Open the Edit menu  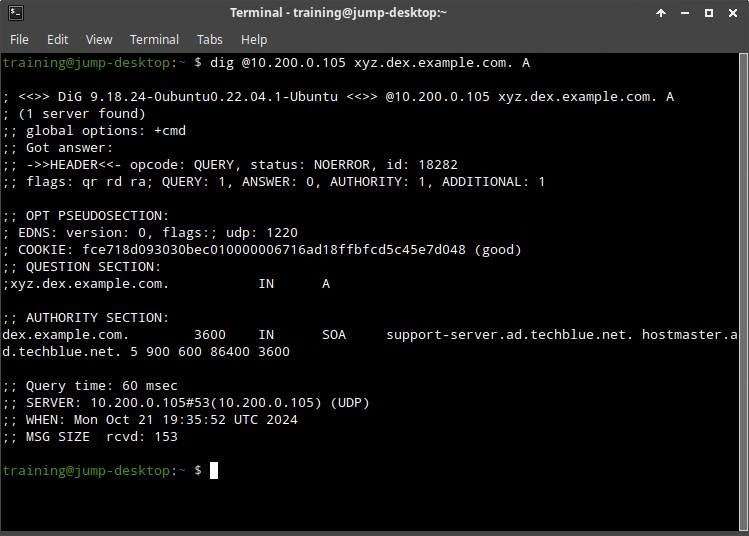coord(57,40)
